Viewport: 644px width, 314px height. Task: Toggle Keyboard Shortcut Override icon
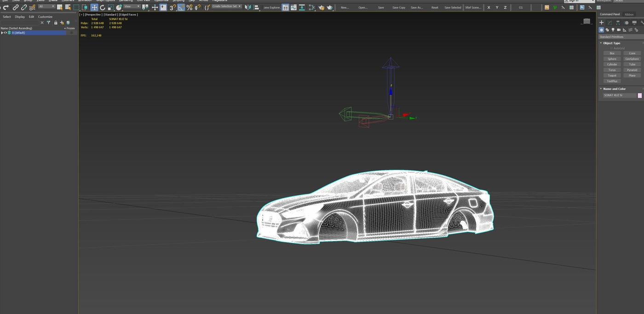coord(163,7)
